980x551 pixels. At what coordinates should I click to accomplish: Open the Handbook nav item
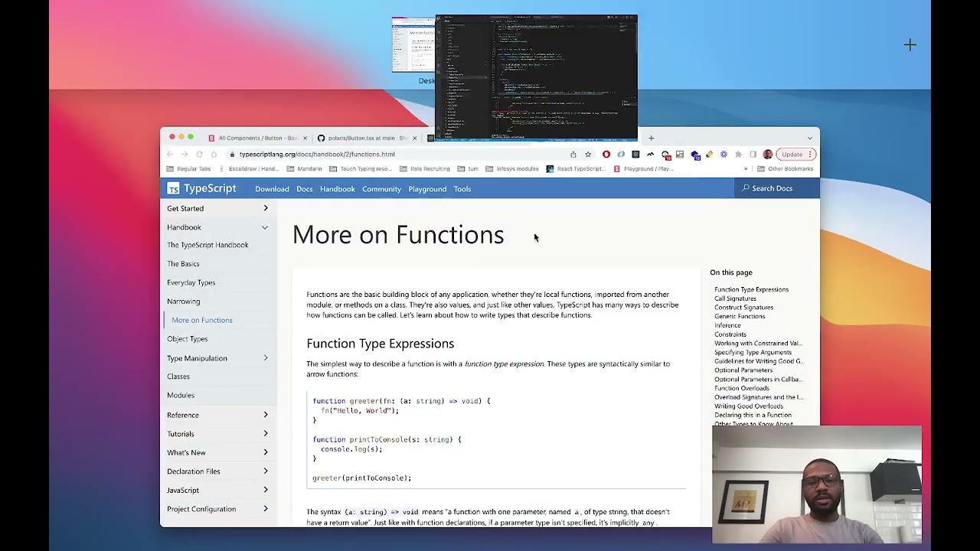[338, 189]
